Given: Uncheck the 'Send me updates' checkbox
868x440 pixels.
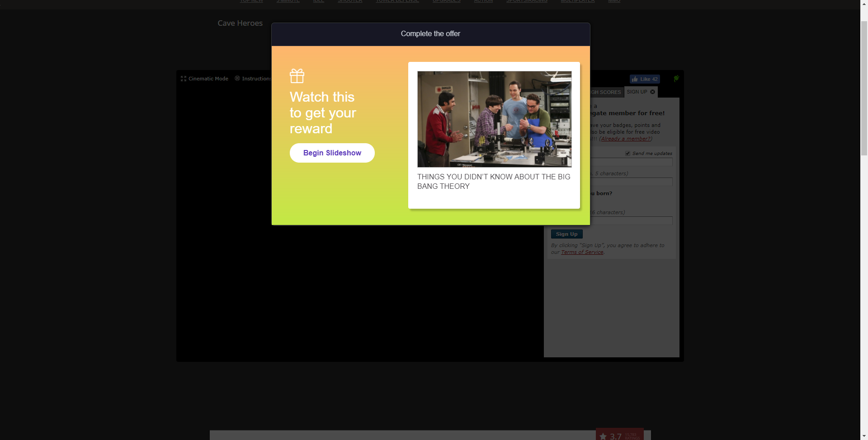Looking at the screenshot, I should pyautogui.click(x=627, y=154).
